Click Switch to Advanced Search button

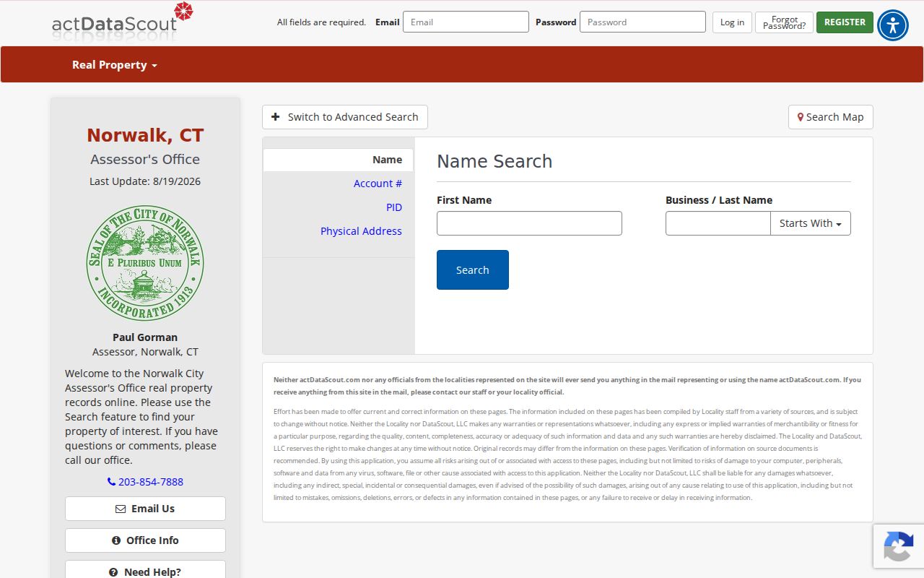pos(345,117)
